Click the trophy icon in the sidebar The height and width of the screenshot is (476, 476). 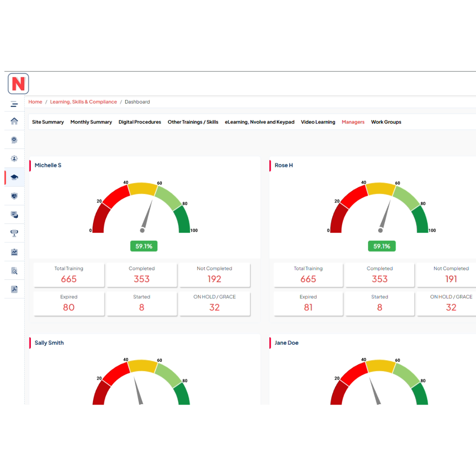tap(14, 233)
